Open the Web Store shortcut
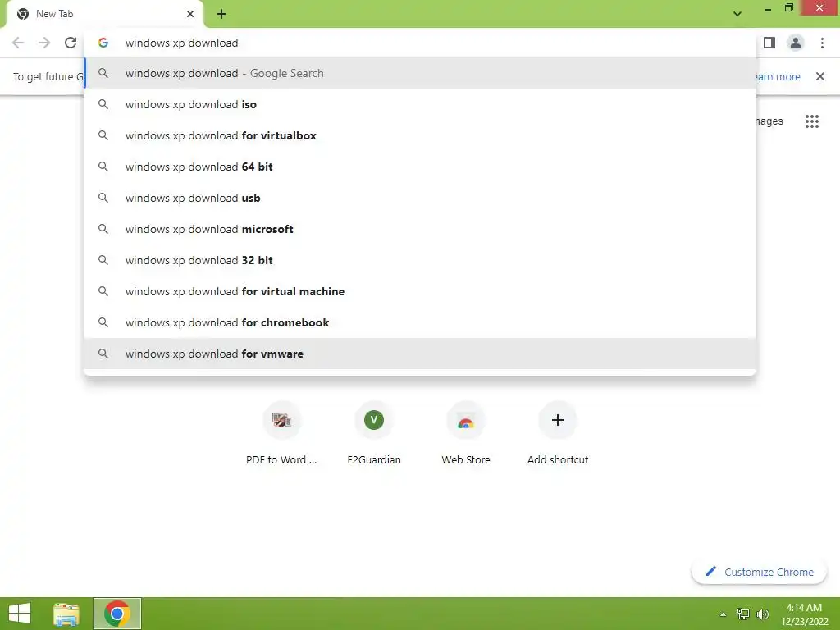 (466, 433)
